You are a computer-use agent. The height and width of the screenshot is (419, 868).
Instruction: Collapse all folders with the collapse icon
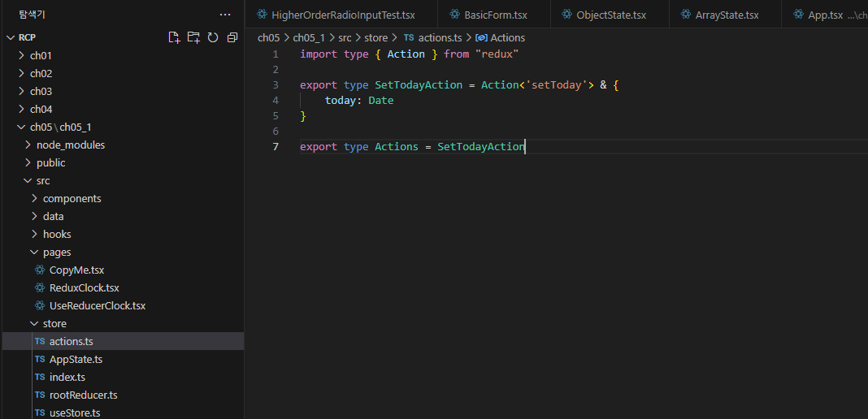pos(232,37)
